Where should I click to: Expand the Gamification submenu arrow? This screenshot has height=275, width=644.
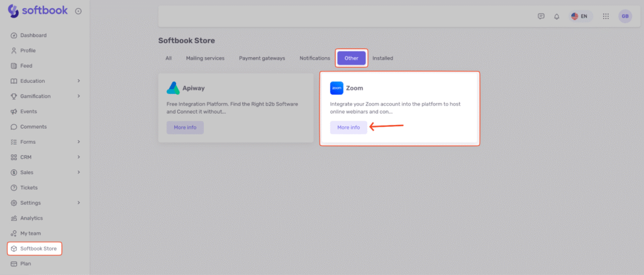79,96
